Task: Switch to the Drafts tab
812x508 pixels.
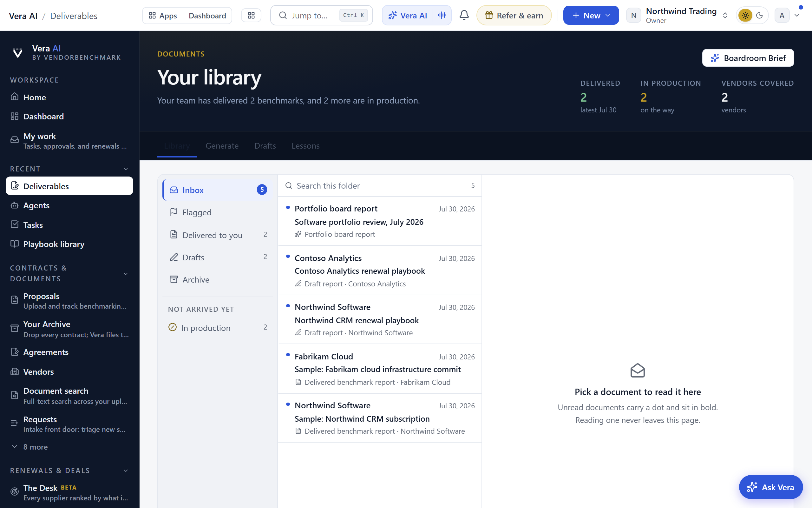Action: 265,146
